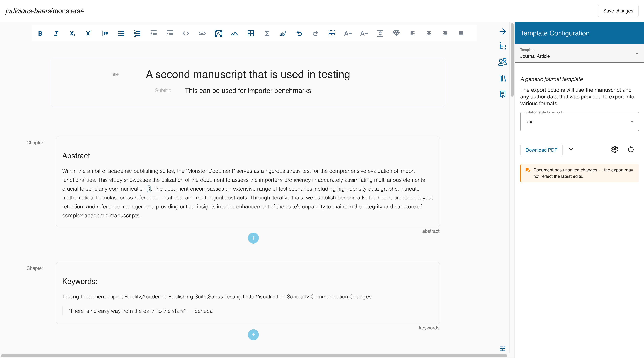The height and width of the screenshot is (358, 644).
Task: Open the document export panel icon
Action: pyautogui.click(x=503, y=94)
